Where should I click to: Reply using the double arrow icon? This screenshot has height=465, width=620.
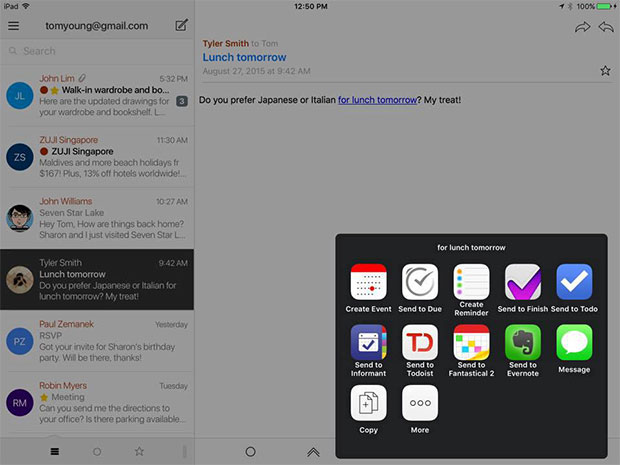click(x=606, y=27)
